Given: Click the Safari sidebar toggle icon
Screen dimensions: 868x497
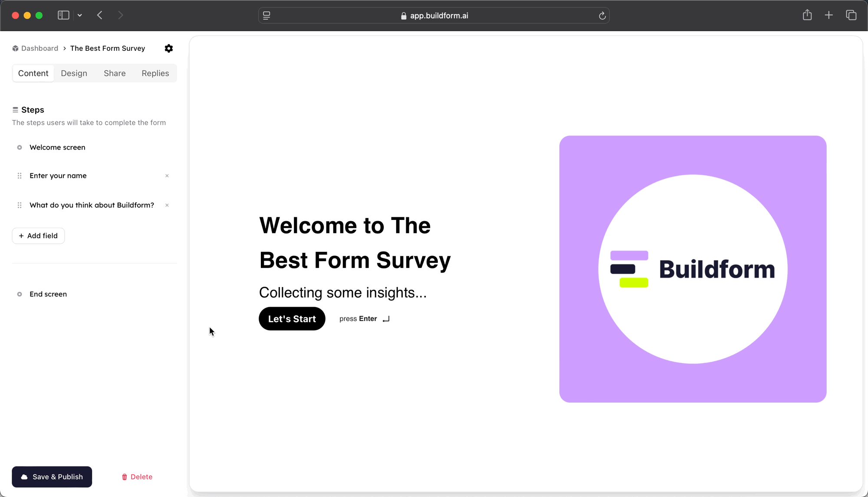Looking at the screenshot, I should (63, 15).
